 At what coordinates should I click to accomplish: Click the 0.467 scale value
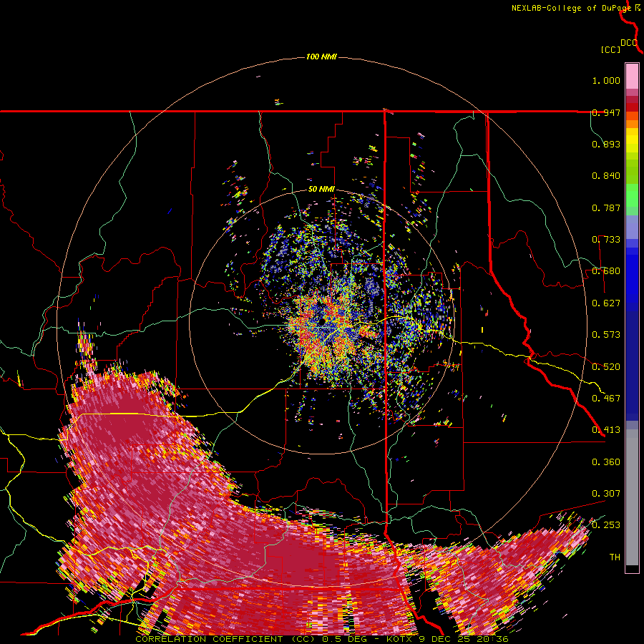[606, 399]
